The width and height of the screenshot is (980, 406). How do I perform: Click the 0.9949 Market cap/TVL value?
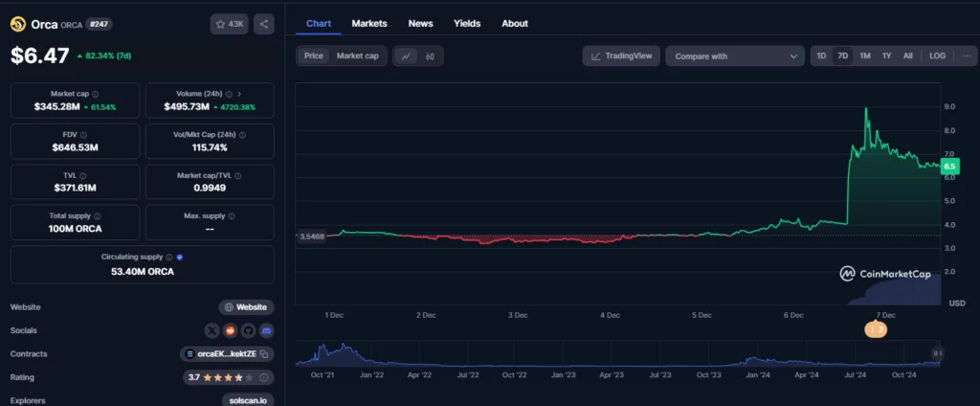click(210, 188)
